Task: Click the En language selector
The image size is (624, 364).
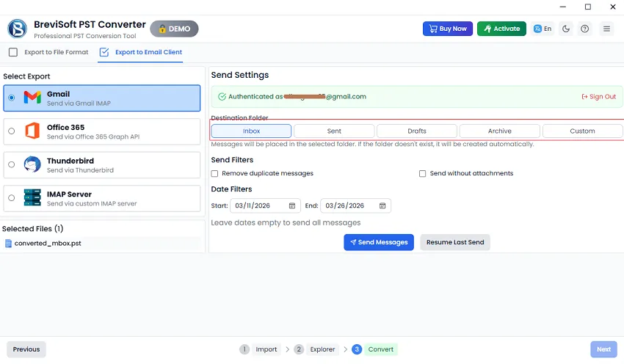Action: coord(543,29)
